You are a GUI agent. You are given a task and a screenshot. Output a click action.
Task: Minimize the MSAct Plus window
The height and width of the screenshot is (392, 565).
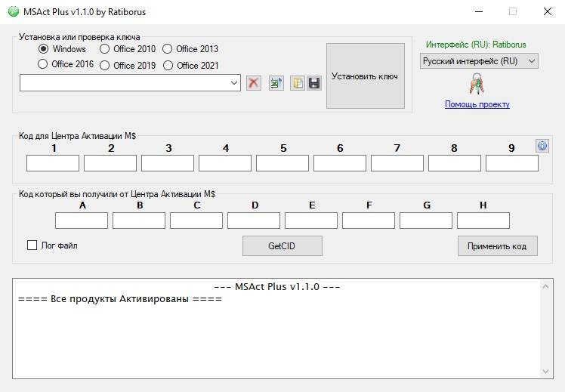pyautogui.click(x=479, y=11)
